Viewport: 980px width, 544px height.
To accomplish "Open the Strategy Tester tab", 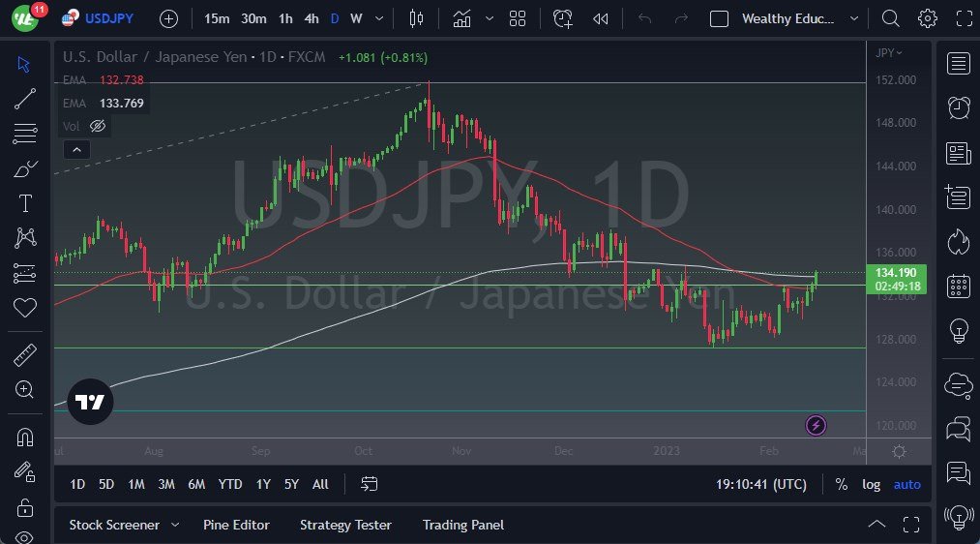I will pos(345,526).
